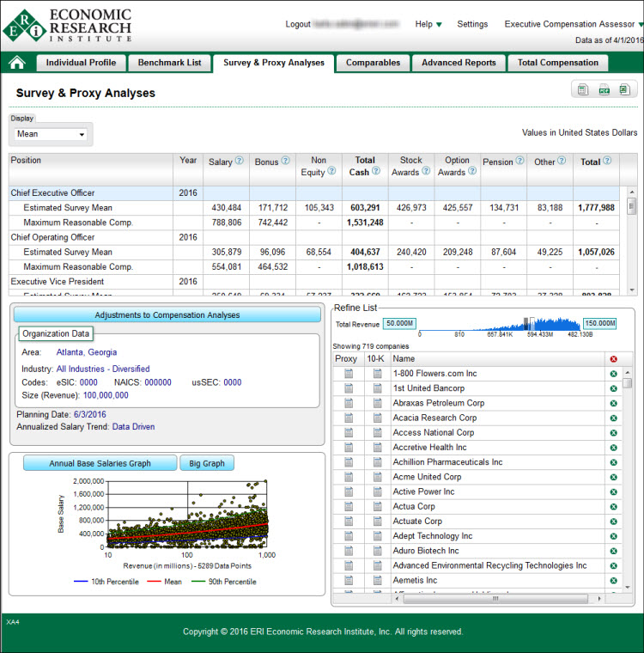Viewport: 644px width, 653px height.
Task: Toggle exclusion of Aduro Biotech Inc
Action: 613,551
